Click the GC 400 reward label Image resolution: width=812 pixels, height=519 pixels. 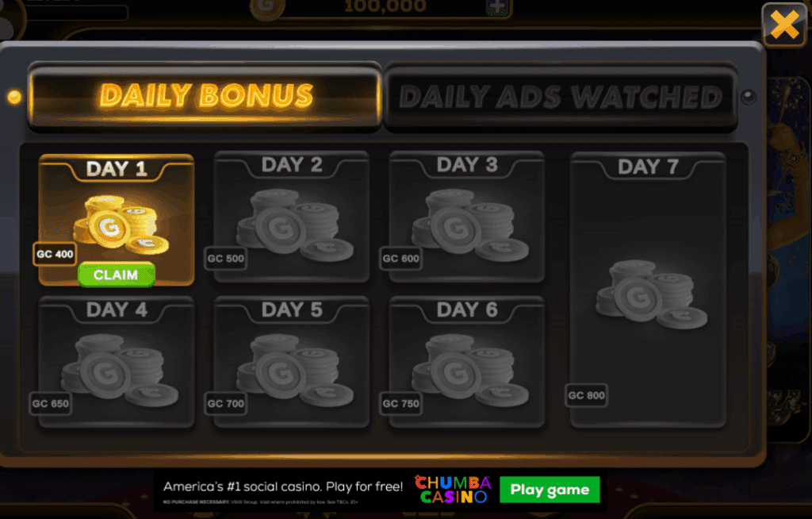point(55,254)
